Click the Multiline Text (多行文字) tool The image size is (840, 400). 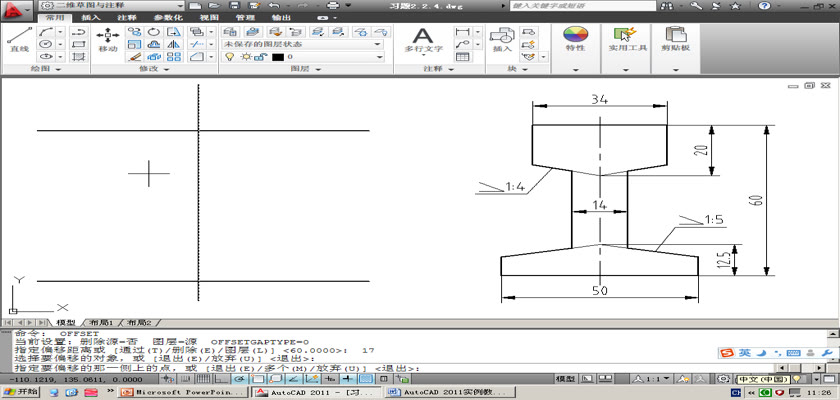coord(423,40)
